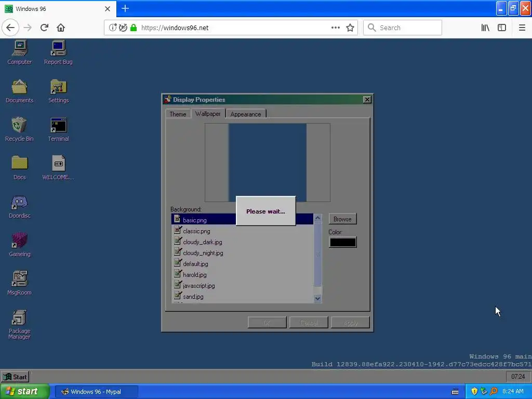532x399 pixels.
Task: Launch the Gameing desktop icon
Action: click(19, 245)
